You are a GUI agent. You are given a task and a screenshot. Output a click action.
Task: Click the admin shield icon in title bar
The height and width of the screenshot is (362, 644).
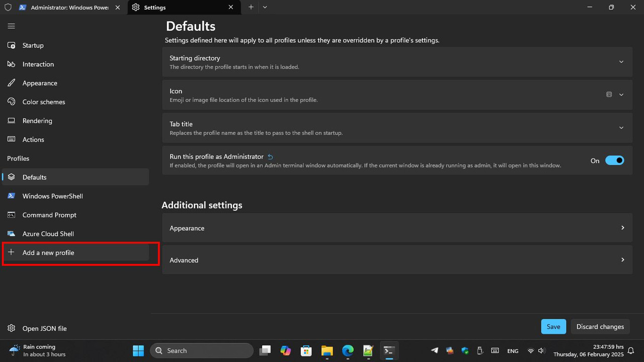coord(8,8)
